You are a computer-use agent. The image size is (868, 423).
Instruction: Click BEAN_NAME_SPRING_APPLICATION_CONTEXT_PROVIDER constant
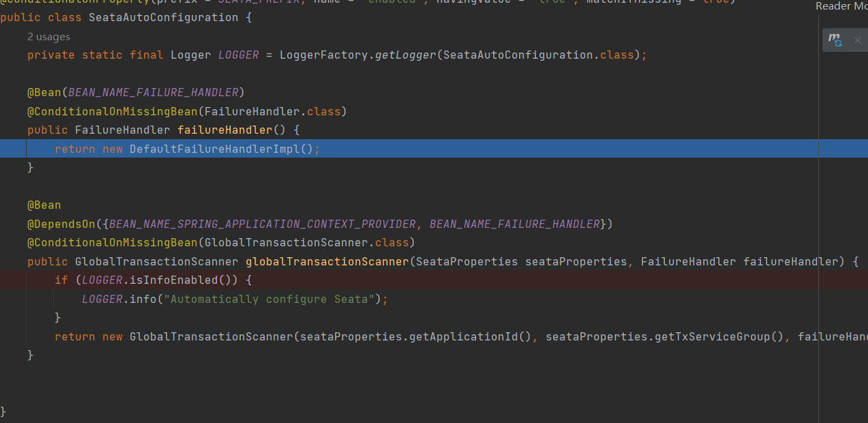point(263,224)
